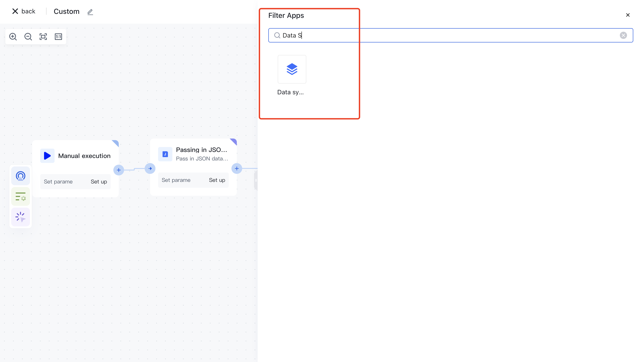Open the green list-settings sidebar icon
Viewport: 644px width, 362px height.
point(21,197)
